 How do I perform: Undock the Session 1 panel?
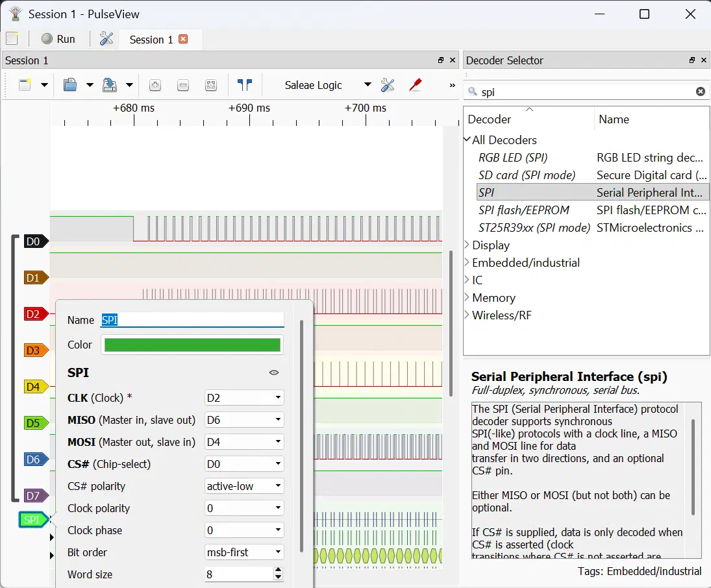(x=441, y=60)
